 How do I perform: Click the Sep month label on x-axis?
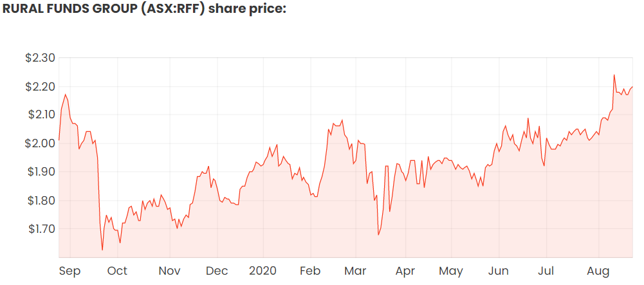(x=69, y=271)
